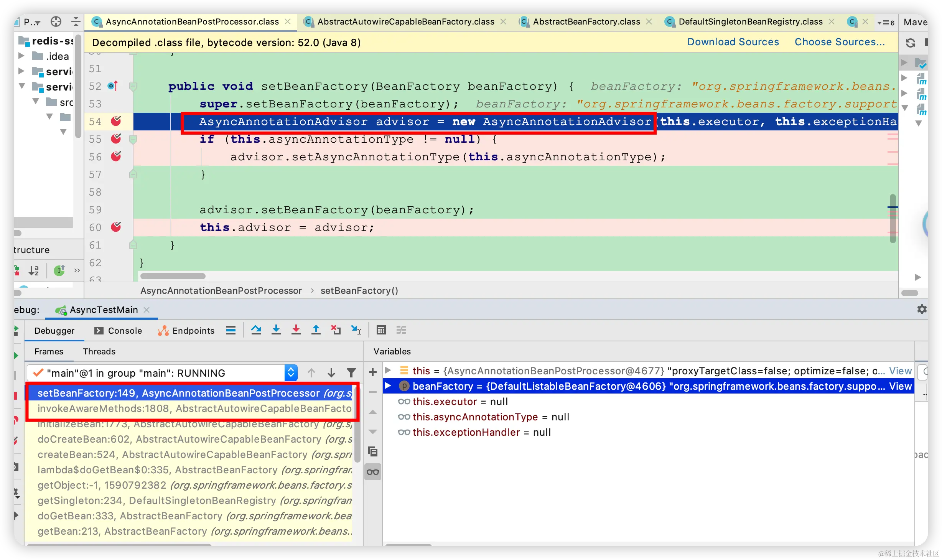This screenshot has height=560, width=942.
Task: Open the main thread selector dropdown
Action: click(291, 372)
